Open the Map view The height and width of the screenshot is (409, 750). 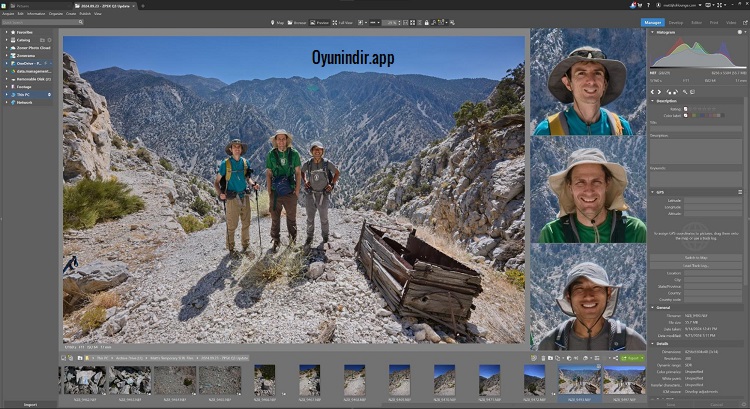pos(277,22)
